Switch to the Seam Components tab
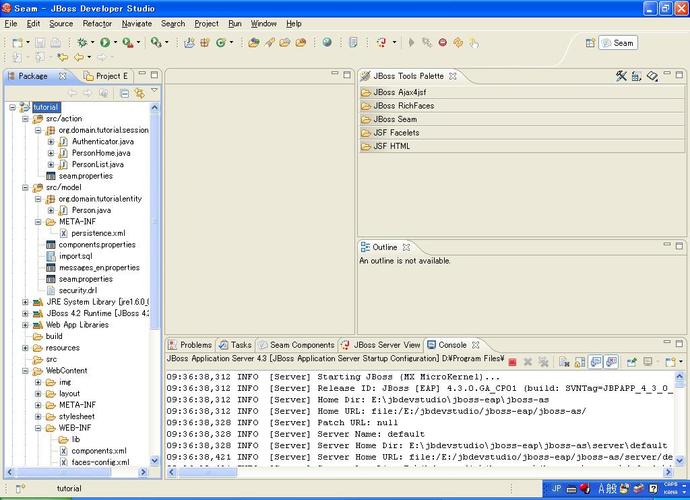The width and height of the screenshot is (690, 500). tap(297, 345)
